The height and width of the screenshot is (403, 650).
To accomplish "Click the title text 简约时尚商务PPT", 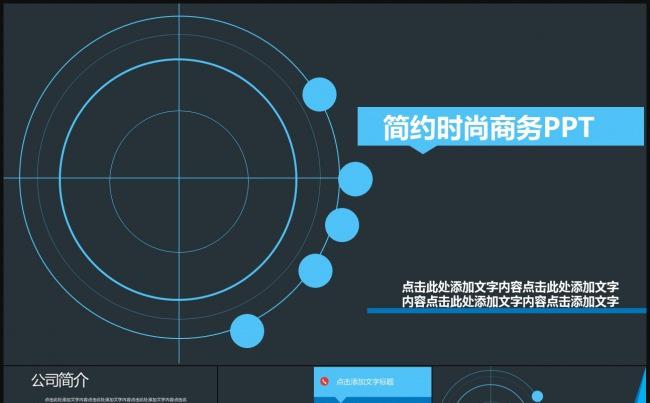I will tap(489, 128).
